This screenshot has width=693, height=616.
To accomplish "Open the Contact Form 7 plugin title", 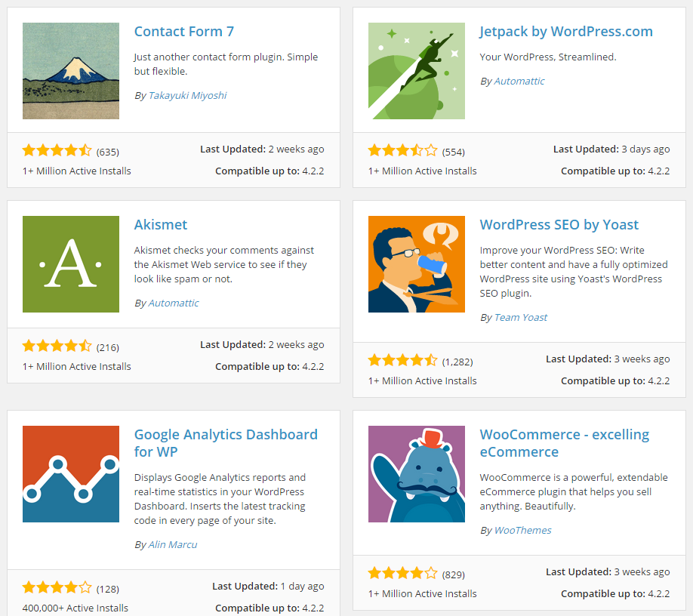I will (x=184, y=32).
